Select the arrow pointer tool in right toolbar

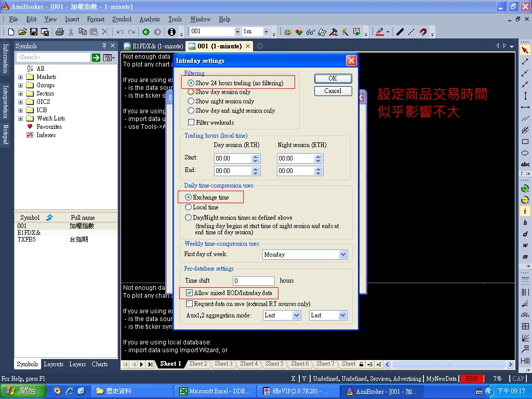pyautogui.click(x=525, y=50)
